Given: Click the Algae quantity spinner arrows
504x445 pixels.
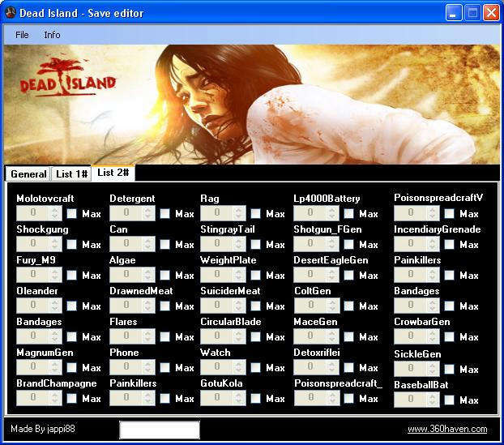Looking at the screenshot, I should click(x=147, y=275).
